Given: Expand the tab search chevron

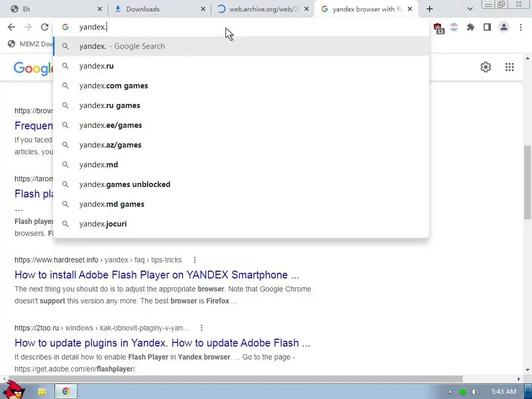Looking at the screenshot, I should (x=470, y=9).
